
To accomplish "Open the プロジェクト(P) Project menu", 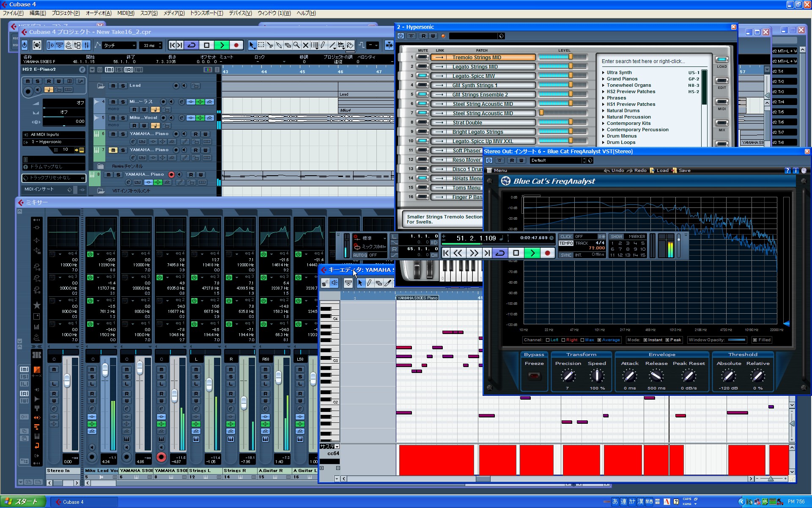I will tap(66, 13).
